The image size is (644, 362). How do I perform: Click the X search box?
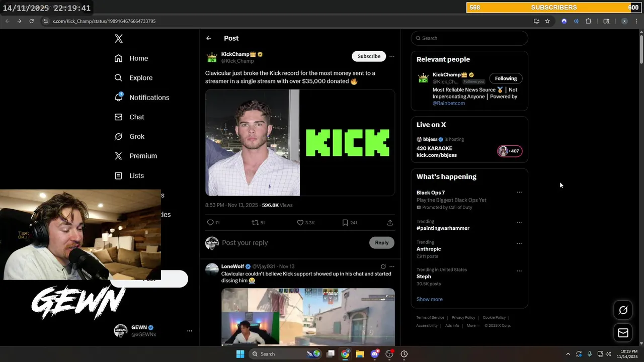click(x=469, y=38)
